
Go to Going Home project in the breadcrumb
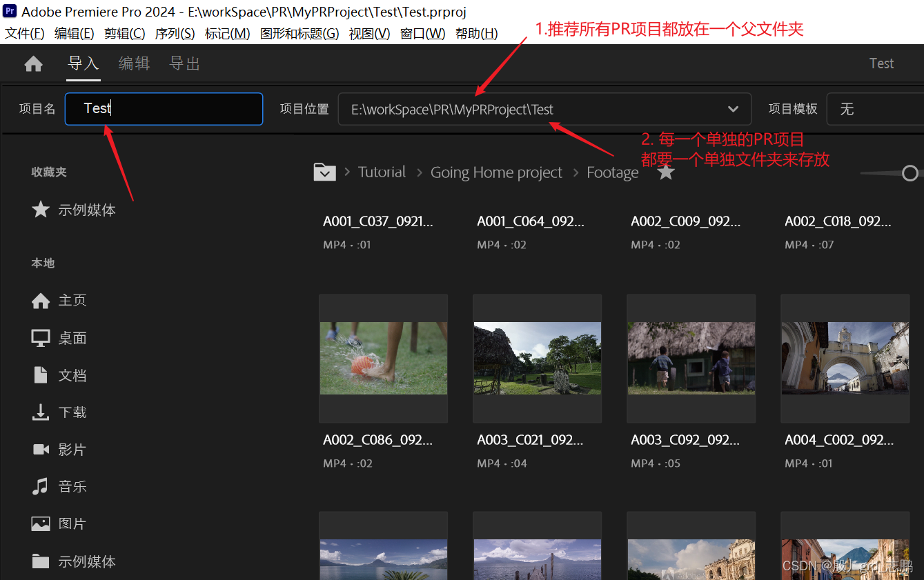click(x=496, y=172)
